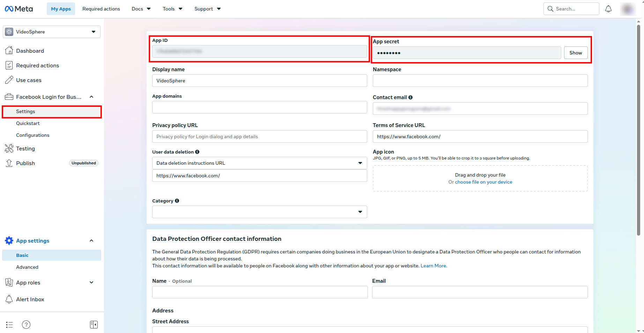This screenshot has height=333, width=644.
Task: Click the Facebook Login briefcase icon
Action: [9, 97]
